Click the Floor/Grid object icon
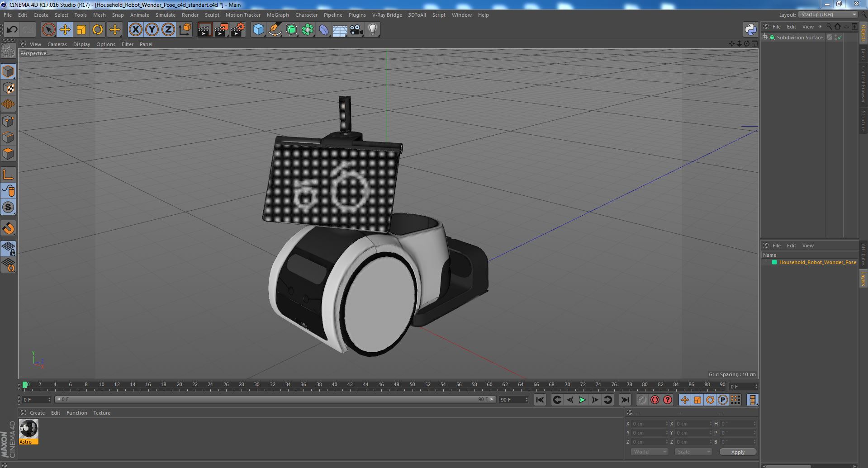 pos(340,30)
